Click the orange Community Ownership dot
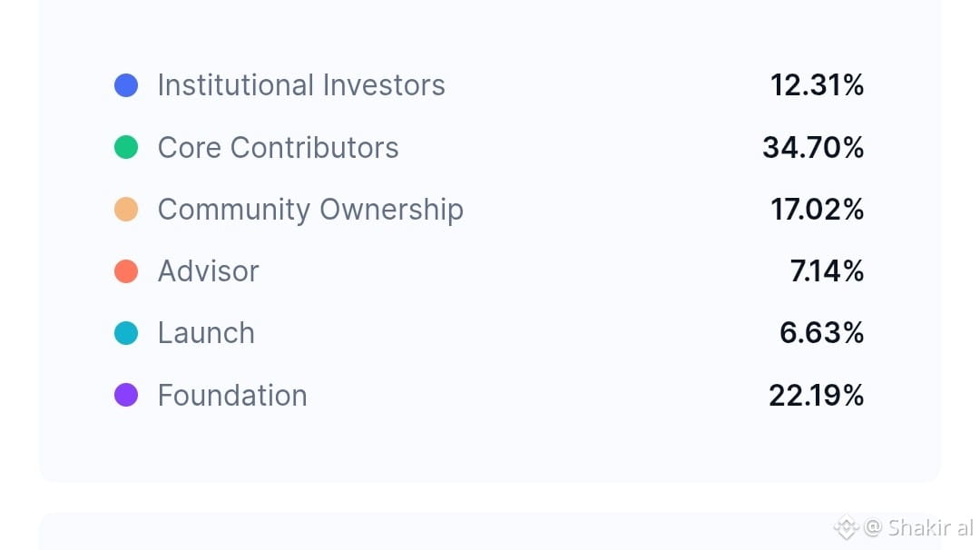Image resolution: width=980 pixels, height=550 pixels. (126, 210)
